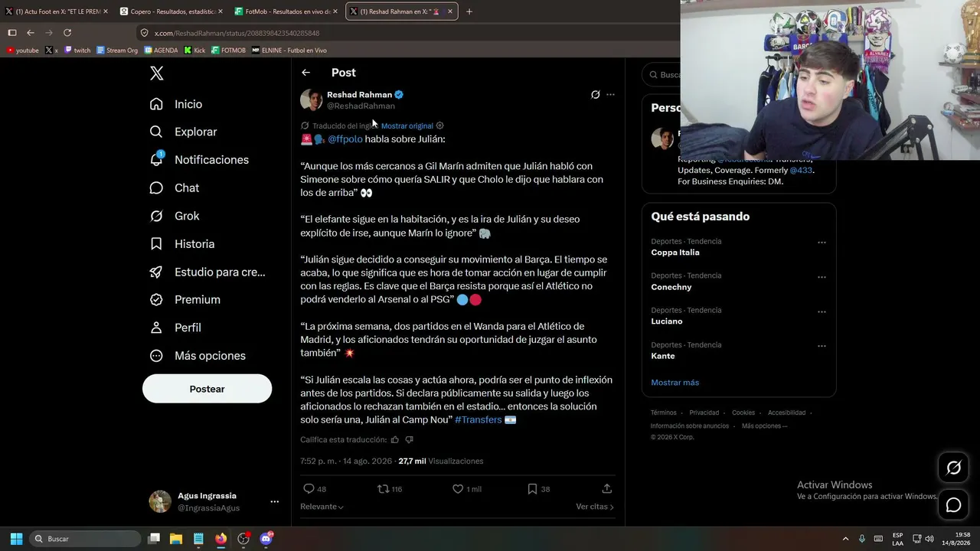The height and width of the screenshot is (551, 980).
Task: Open the twitch bookmark
Action: [77, 51]
